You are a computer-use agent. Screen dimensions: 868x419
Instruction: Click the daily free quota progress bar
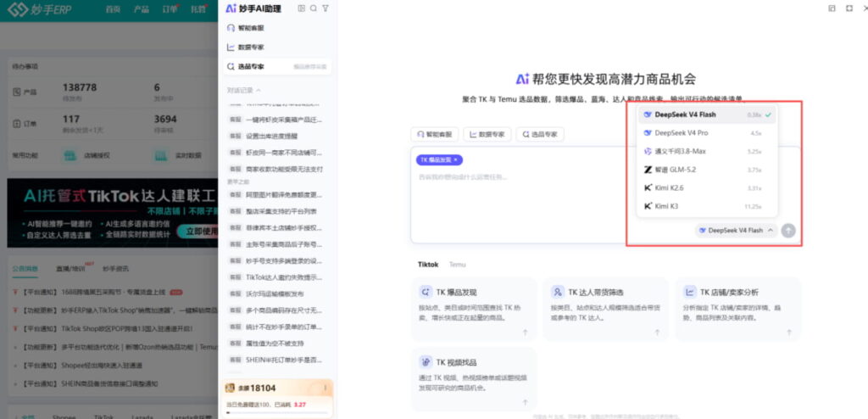[277, 412]
